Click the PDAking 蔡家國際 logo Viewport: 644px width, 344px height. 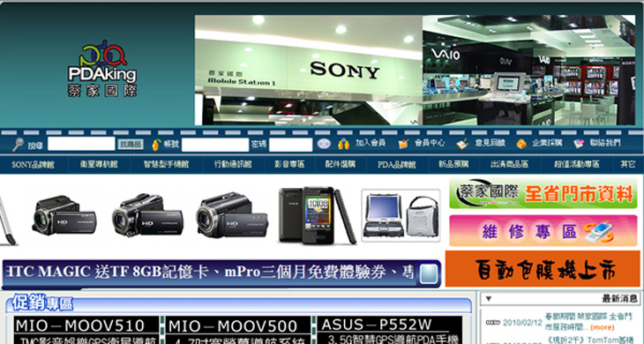tap(102, 69)
